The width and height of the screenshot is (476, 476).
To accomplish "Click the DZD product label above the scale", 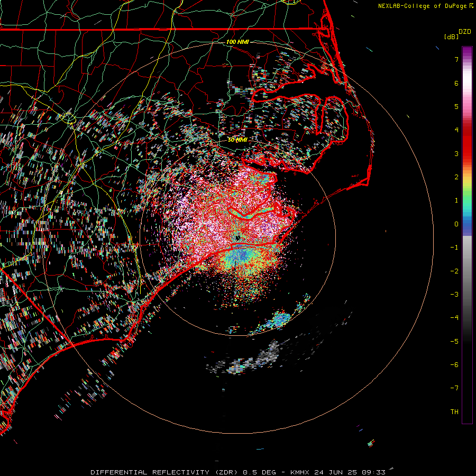I will 465,32.
